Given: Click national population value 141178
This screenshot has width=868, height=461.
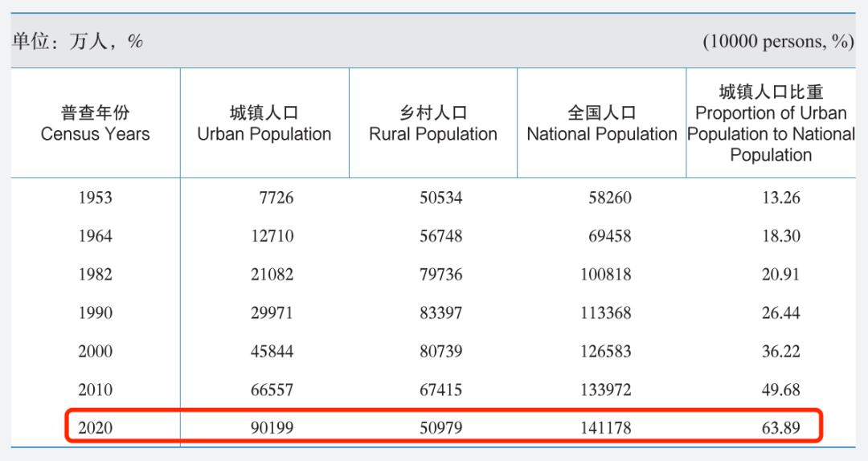Looking at the screenshot, I should pos(605,428).
